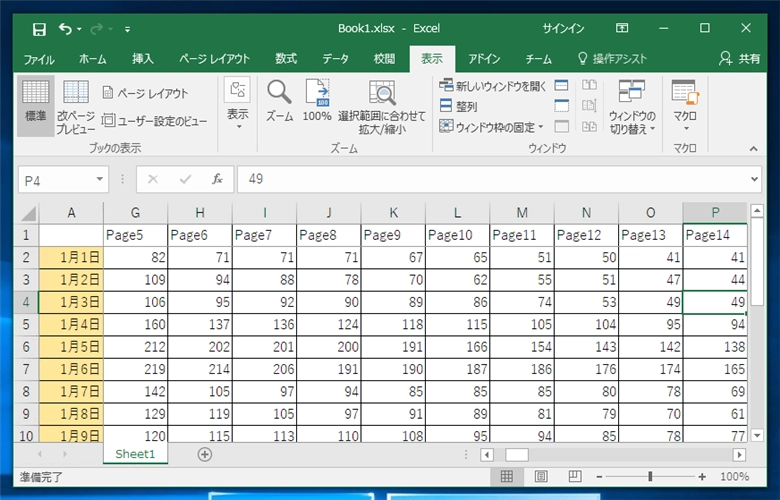The width and height of the screenshot is (780, 500).
Task: Expand the 表示 show options dropdown
Action: (238, 104)
